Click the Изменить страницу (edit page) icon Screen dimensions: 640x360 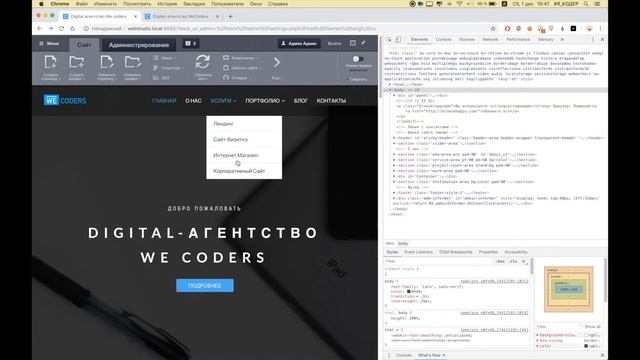click(x=107, y=62)
